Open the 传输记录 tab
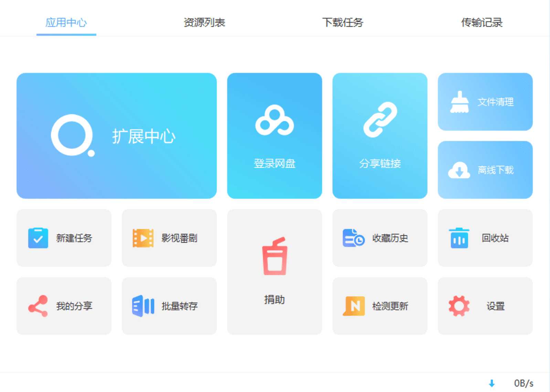Viewport: 550px width, 392px height. (482, 23)
